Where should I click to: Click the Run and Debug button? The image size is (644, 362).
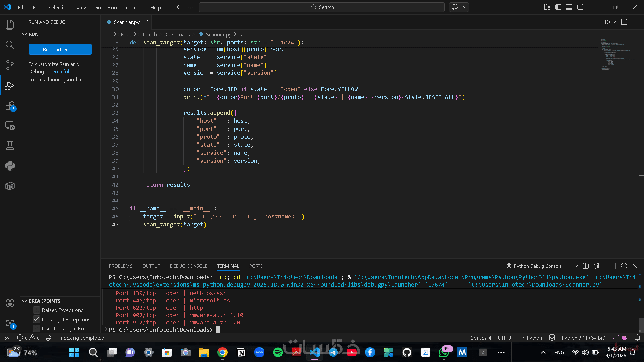(60, 49)
